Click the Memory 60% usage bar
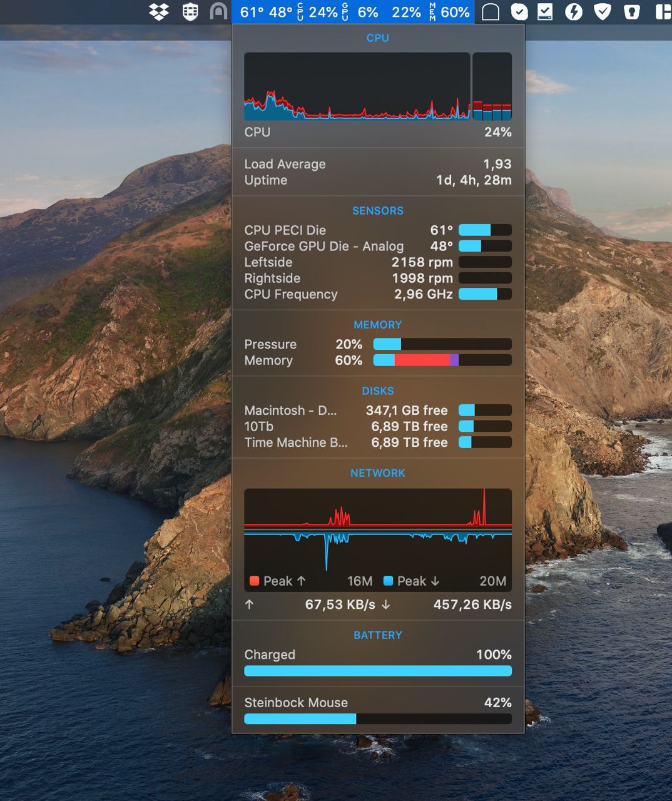Screen dimensions: 672x801 (442, 360)
